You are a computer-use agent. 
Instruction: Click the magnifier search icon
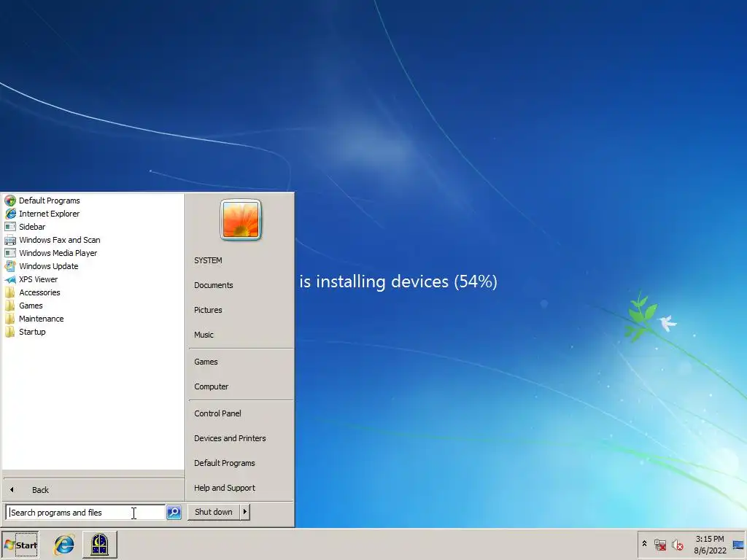[174, 513]
